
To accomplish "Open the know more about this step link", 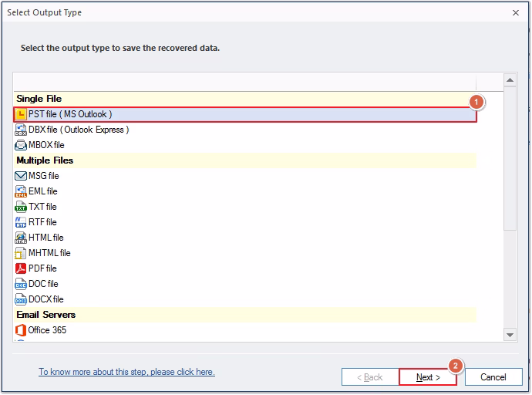I will point(127,373).
